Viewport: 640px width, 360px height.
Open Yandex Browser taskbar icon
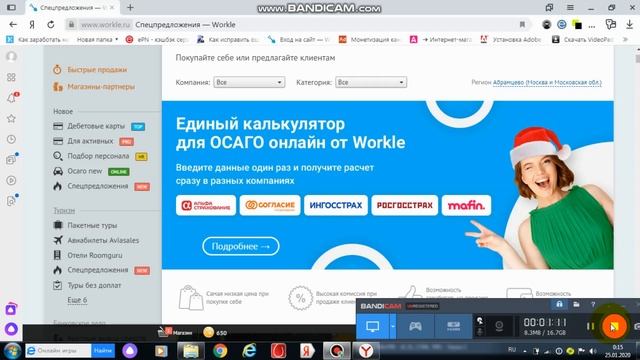pyautogui.click(x=366, y=351)
